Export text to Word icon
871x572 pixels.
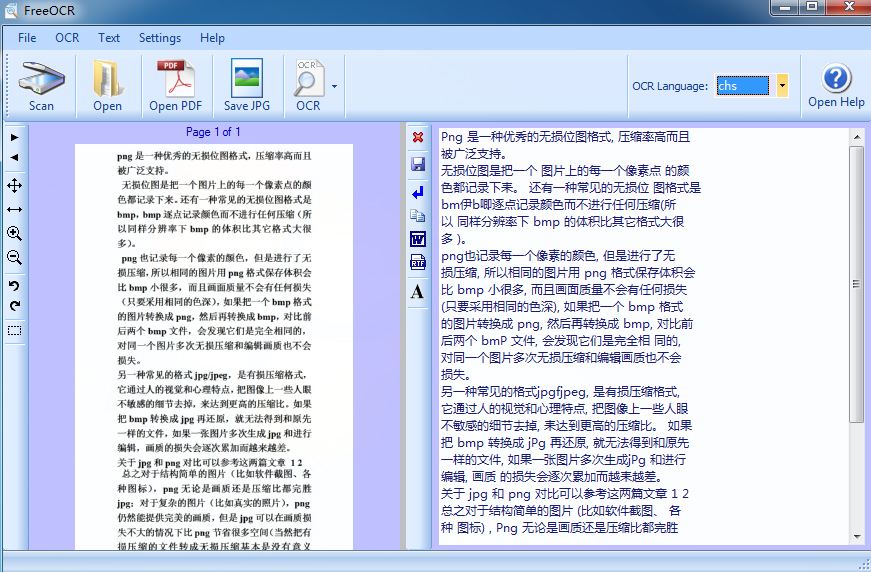pyautogui.click(x=418, y=239)
